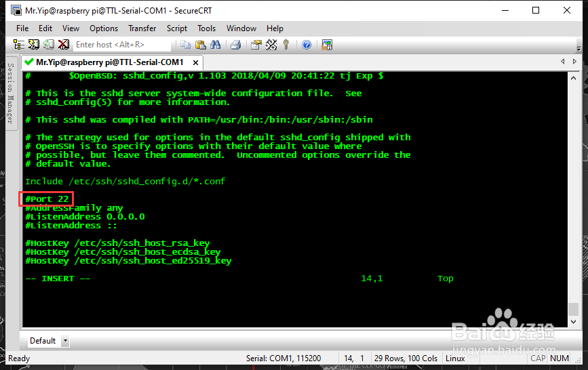Click tab scroll left arrow

[x=562, y=61]
